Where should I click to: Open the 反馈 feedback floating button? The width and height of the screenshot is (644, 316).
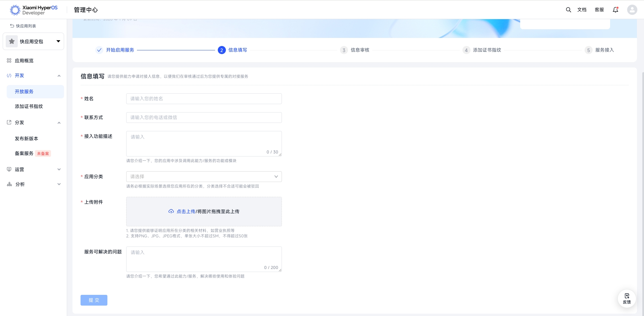(627, 298)
